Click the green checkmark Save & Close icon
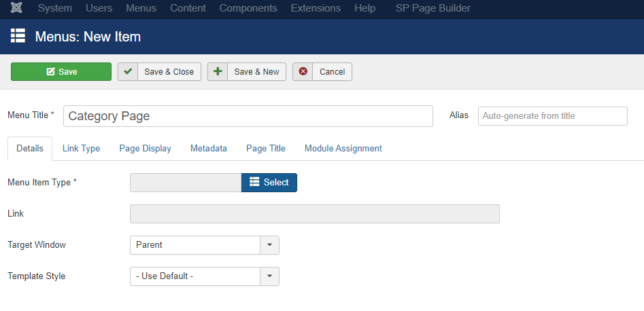The width and height of the screenshot is (644, 311). pos(128,71)
